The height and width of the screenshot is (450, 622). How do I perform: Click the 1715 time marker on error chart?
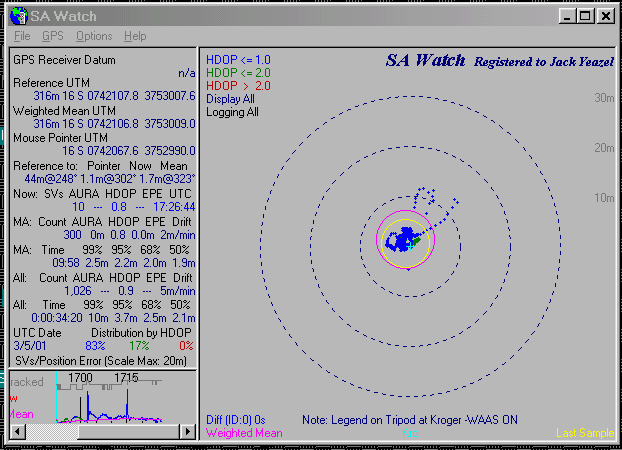(127, 378)
